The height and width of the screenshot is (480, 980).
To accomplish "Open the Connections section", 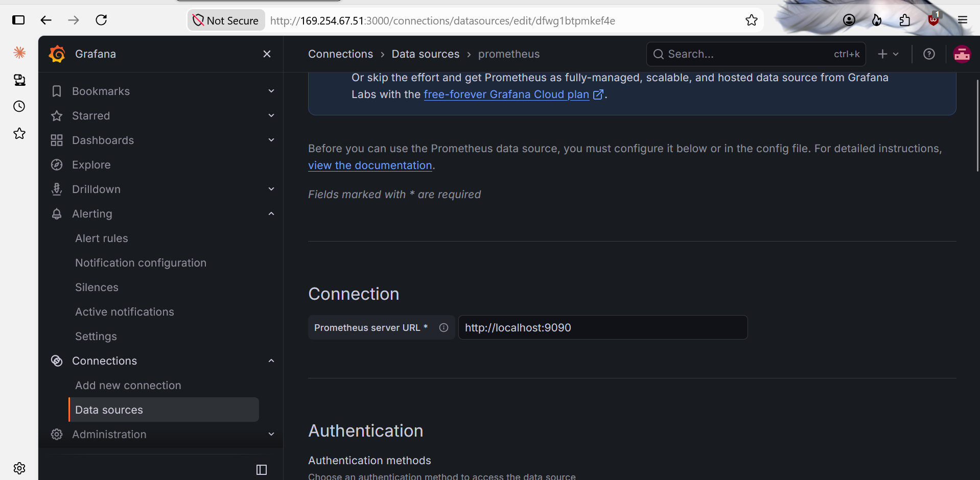I will [x=104, y=361].
